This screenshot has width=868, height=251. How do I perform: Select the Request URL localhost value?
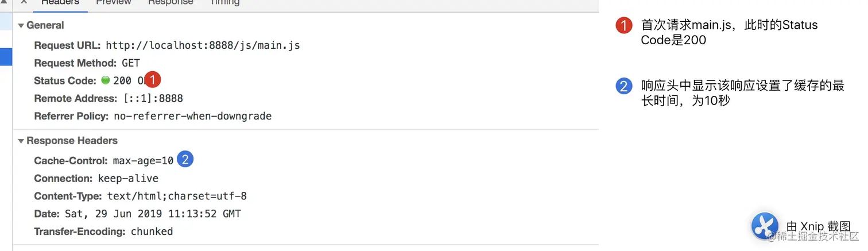tap(203, 45)
